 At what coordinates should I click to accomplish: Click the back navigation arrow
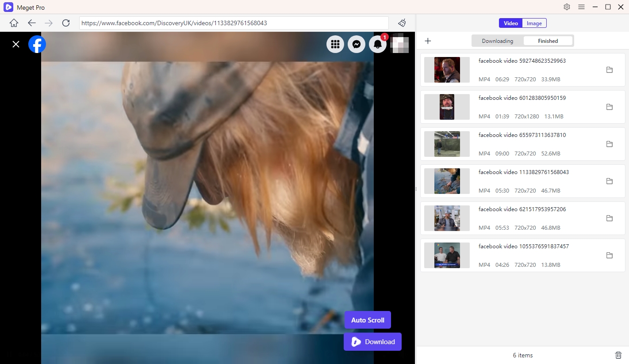(31, 23)
